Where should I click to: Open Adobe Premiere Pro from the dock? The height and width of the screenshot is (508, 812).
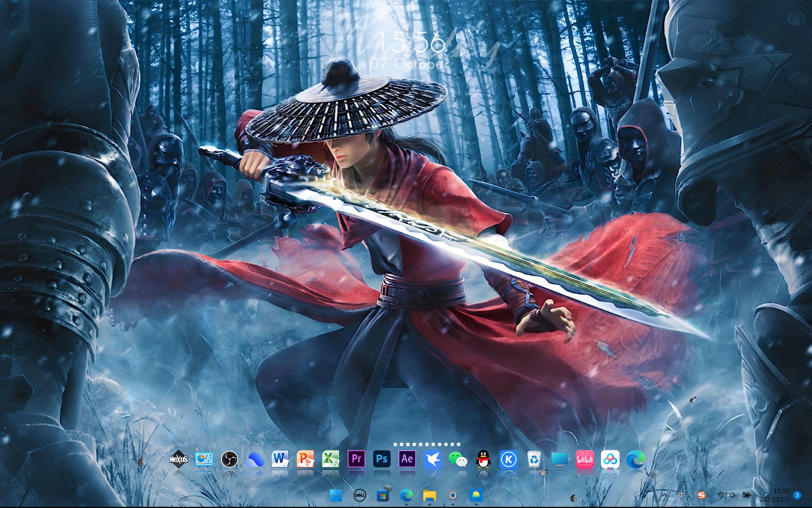click(356, 459)
